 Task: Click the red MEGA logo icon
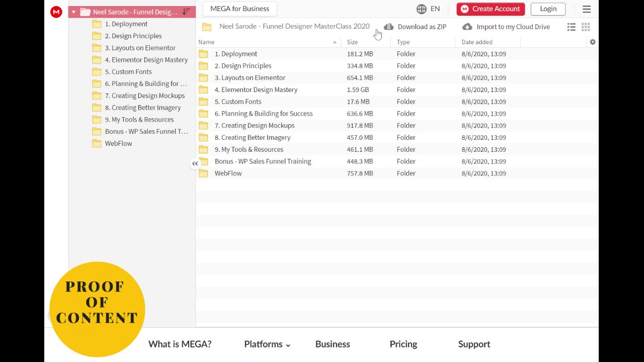(56, 12)
